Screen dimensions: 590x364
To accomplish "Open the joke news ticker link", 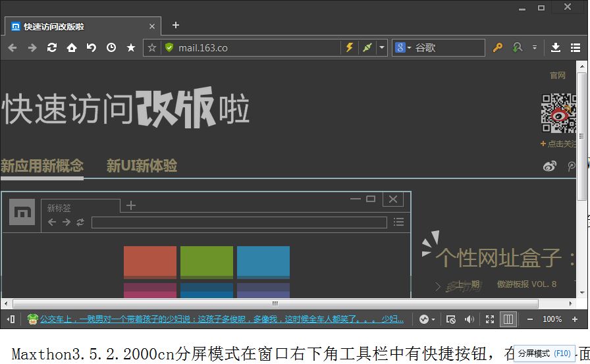I will pos(222,319).
